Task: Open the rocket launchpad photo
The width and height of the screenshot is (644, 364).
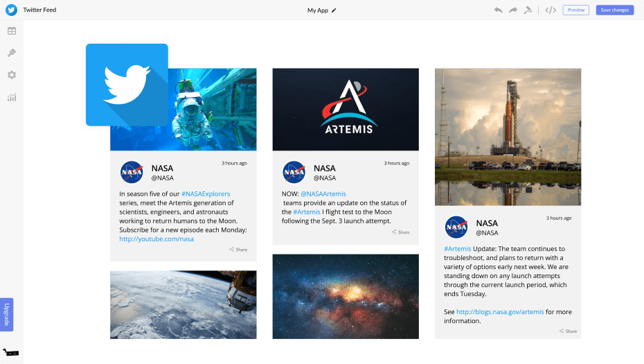Action: [508, 137]
